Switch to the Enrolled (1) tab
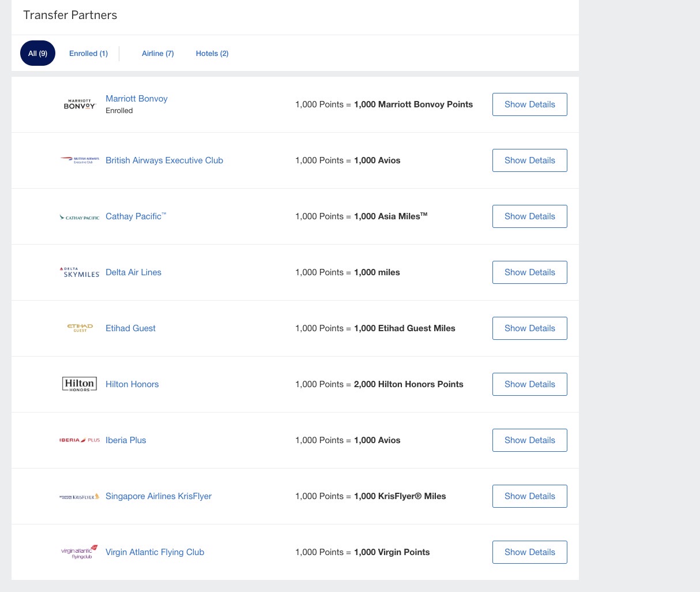 click(88, 53)
